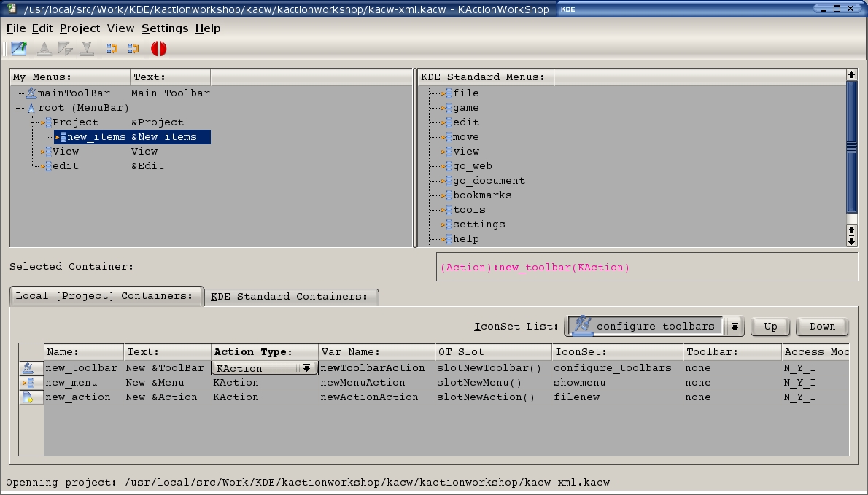Click the Action Type column header
This screenshot has height=495, width=868.
click(265, 352)
